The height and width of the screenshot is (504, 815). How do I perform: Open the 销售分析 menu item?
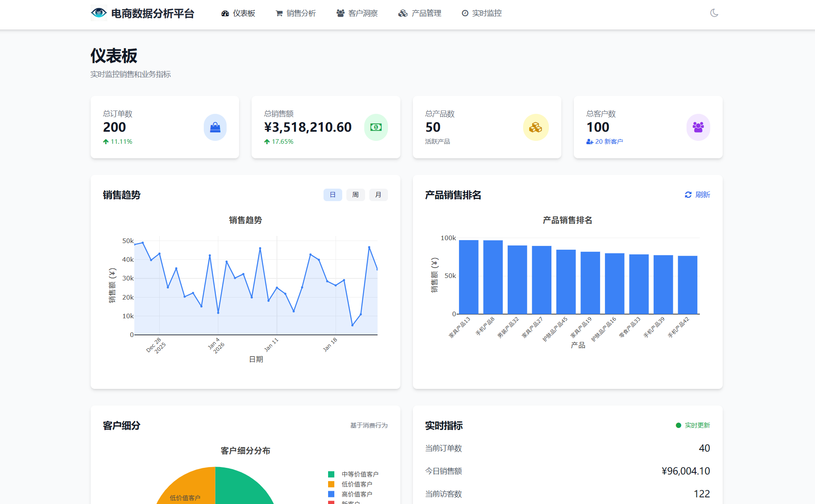pyautogui.click(x=296, y=13)
